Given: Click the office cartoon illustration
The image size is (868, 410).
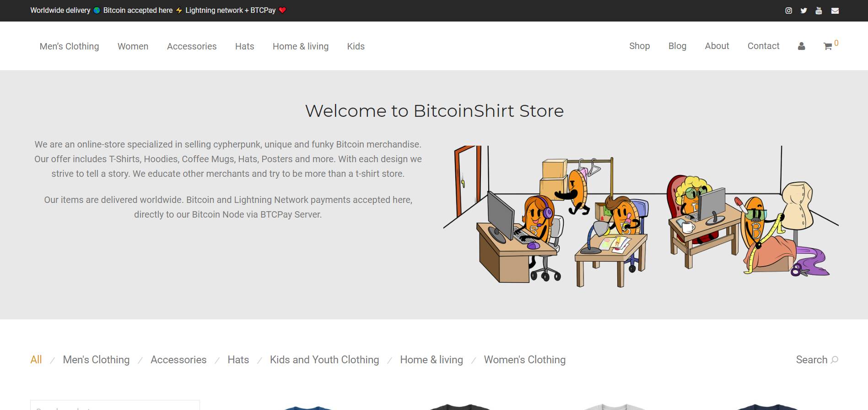Looking at the screenshot, I should point(641,216).
